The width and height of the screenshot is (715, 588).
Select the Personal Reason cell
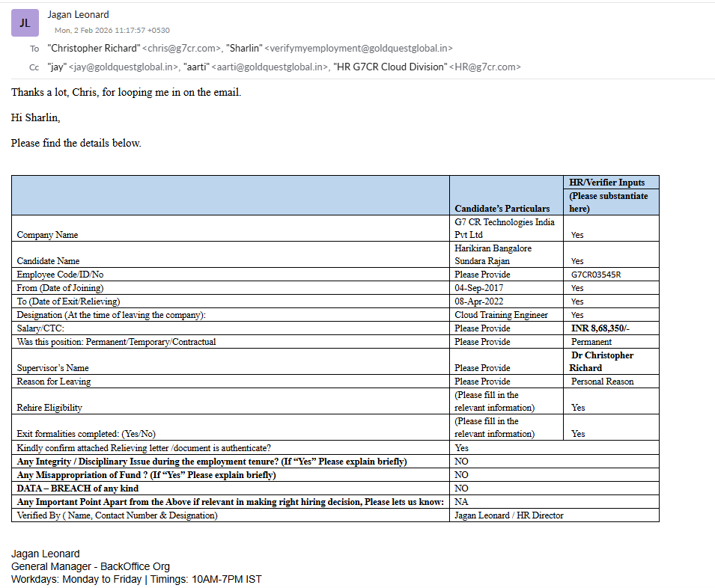click(602, 382)
